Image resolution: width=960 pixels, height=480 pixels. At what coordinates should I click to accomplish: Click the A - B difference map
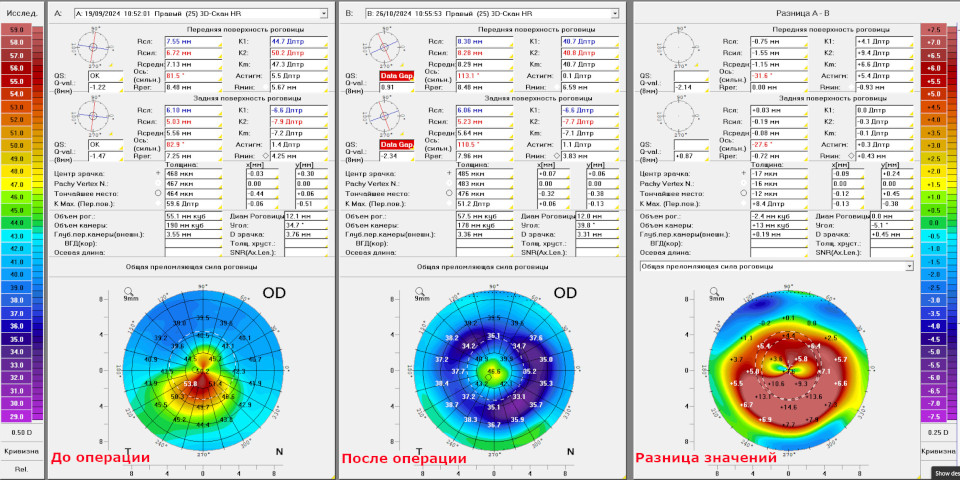point(789,372)
